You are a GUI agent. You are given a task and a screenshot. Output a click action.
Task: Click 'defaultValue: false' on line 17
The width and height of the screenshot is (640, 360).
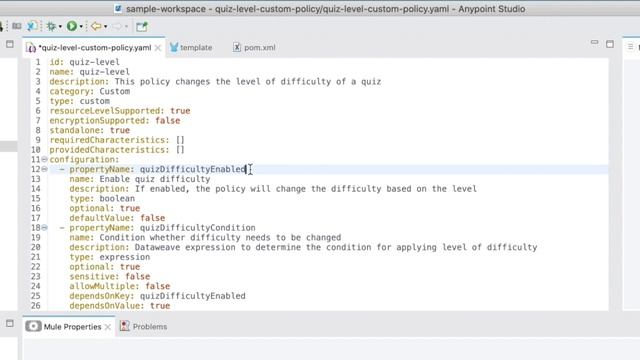(117, 218)
